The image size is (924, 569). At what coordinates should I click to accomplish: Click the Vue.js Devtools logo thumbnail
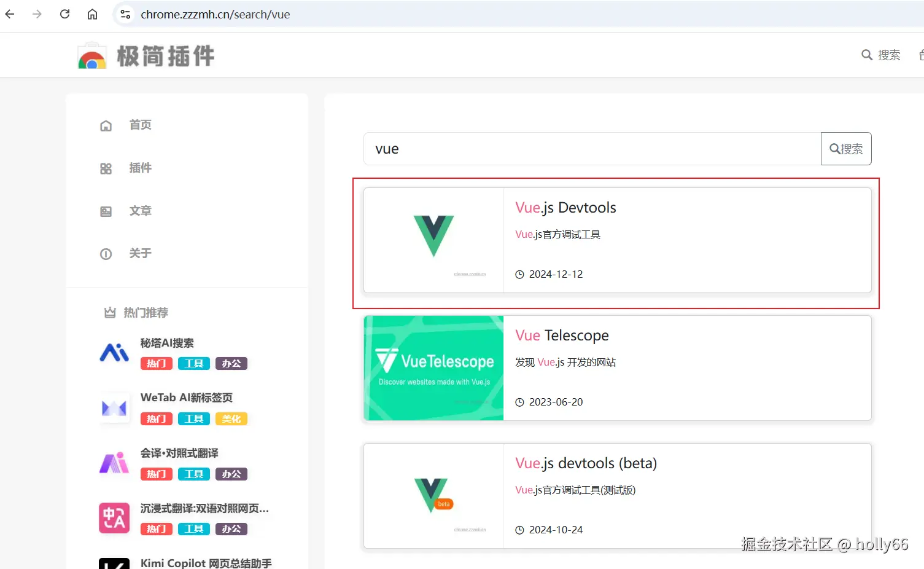tap(433, 240)
